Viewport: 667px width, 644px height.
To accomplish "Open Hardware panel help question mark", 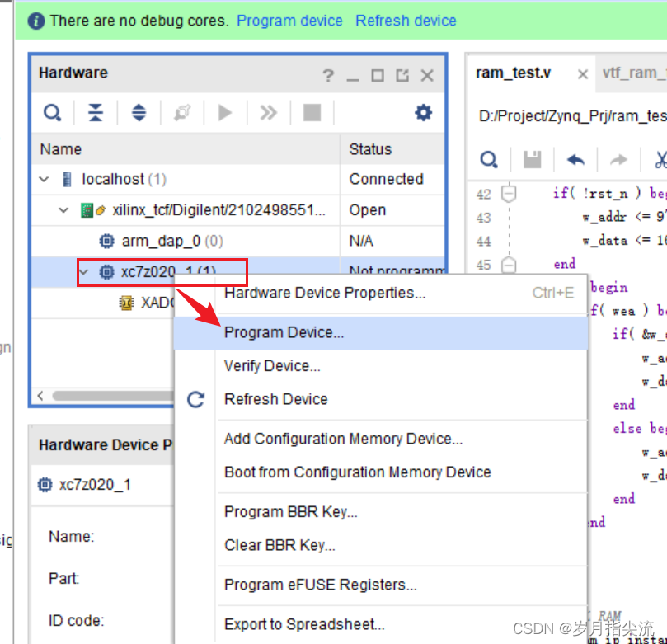I will 328,75.
